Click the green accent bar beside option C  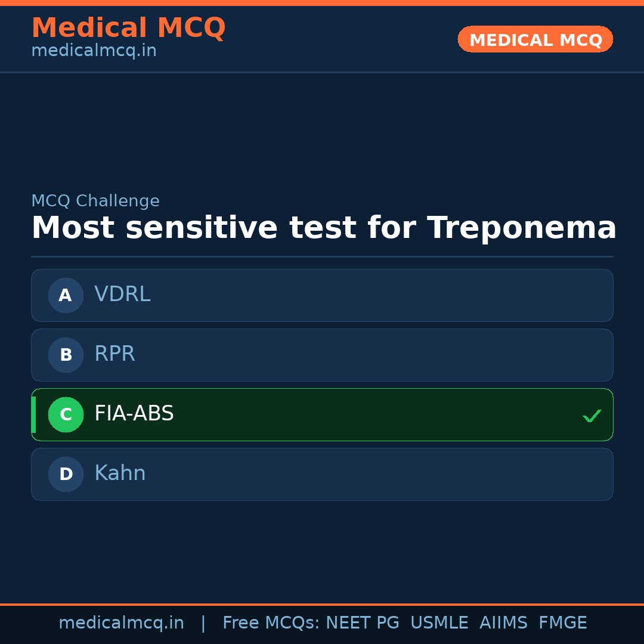[x=33, y=414]
